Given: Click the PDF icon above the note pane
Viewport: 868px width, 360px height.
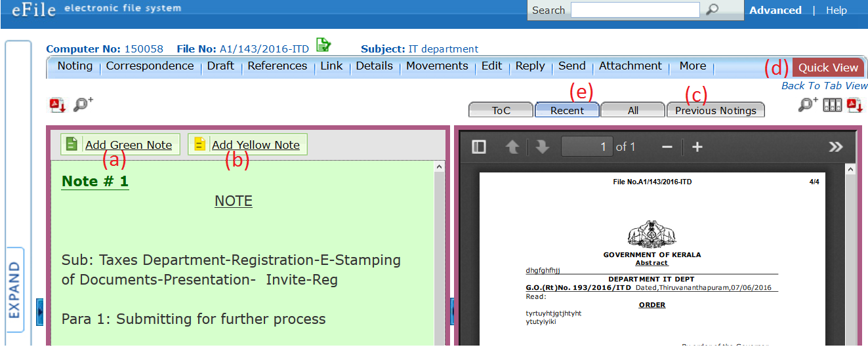Looking at the screenshot, I should pos(58,105).
